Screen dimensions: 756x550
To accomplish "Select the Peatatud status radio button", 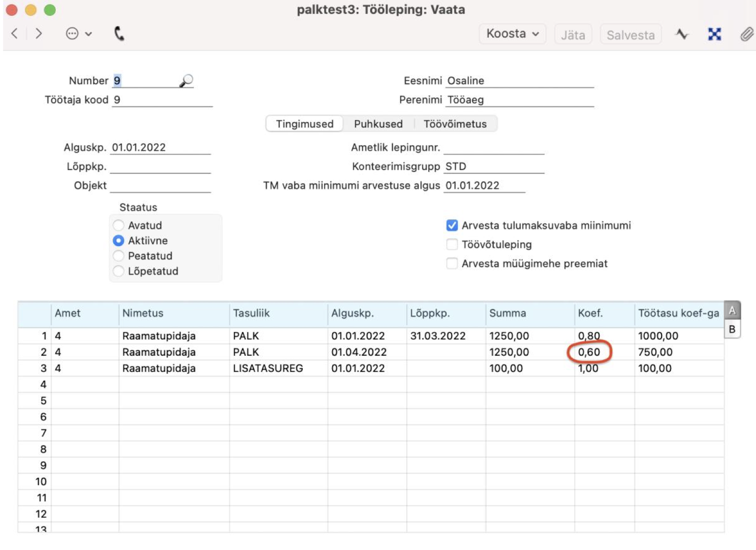I will tap(119, 256).
